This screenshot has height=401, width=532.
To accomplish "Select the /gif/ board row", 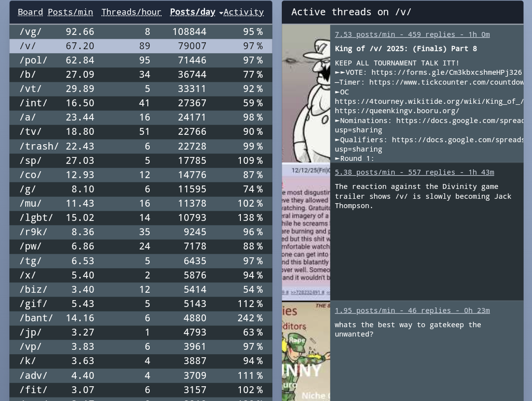I will (141, 304).
